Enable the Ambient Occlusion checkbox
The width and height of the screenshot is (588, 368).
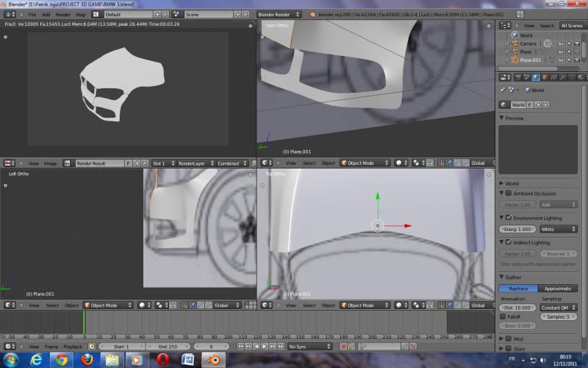pos(509,193)
